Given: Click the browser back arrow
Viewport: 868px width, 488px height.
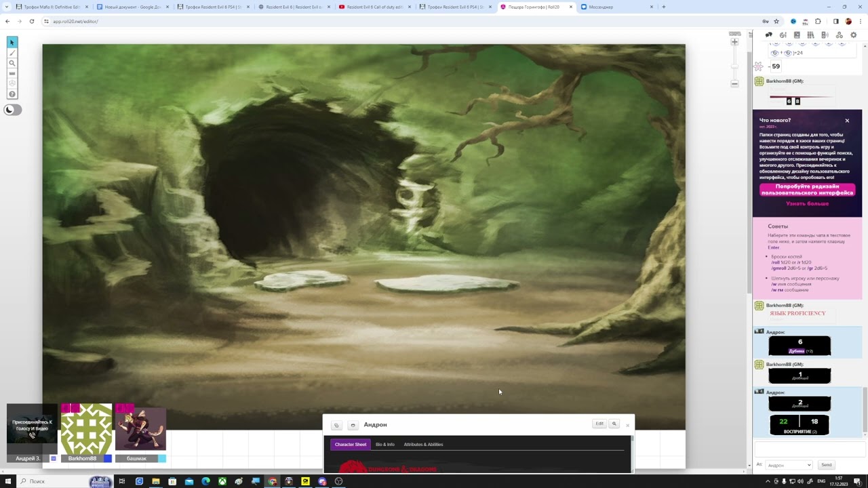Looking at the screenshot, I should [7, 21].
